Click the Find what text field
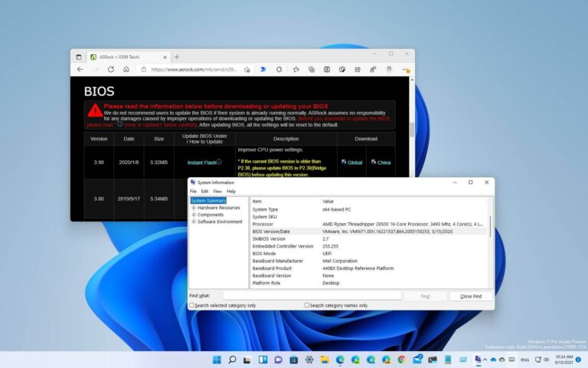The height and width of the screenshot is (368, 588). coord(312,296)
